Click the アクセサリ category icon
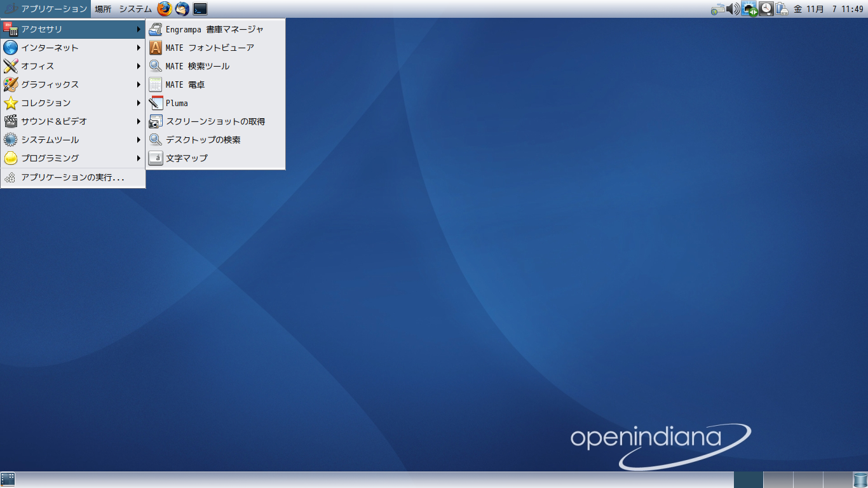Screen dimensions: 868x488 (11, 29)
